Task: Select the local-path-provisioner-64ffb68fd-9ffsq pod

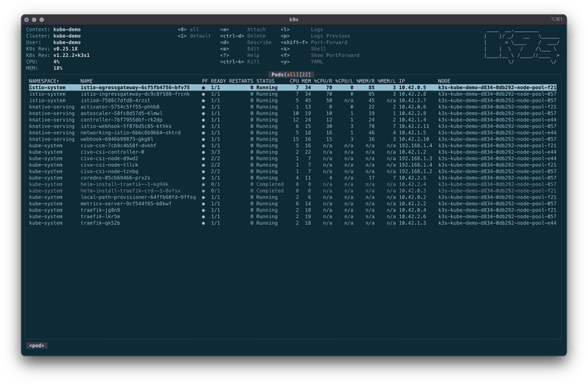Action: [293, 197]
